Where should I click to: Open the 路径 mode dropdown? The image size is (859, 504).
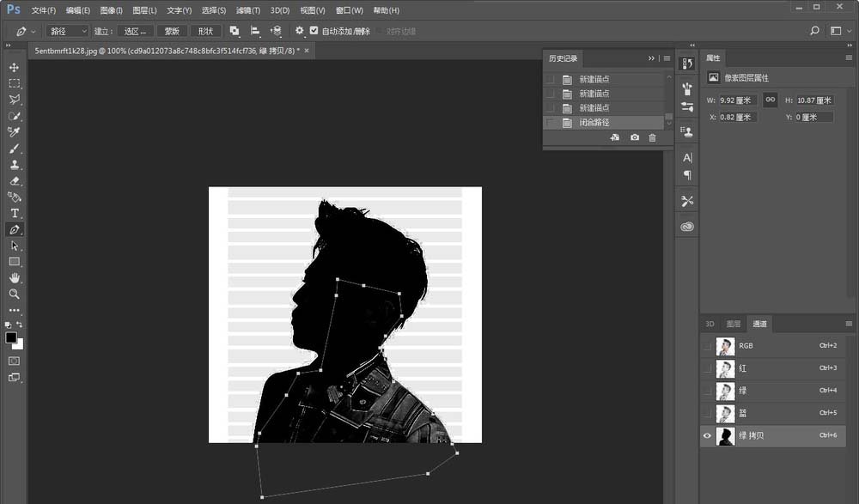pos(68,31)
